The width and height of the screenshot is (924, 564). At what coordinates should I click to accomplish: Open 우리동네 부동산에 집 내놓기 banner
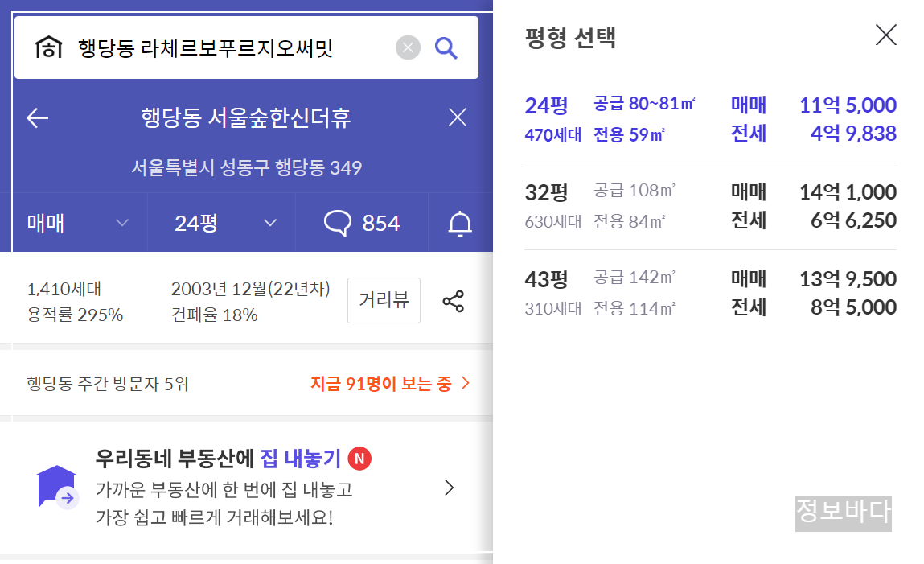tap(246, 488)
